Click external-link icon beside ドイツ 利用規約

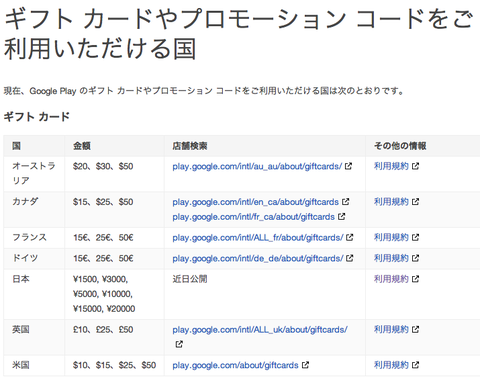tap(415, 258)
